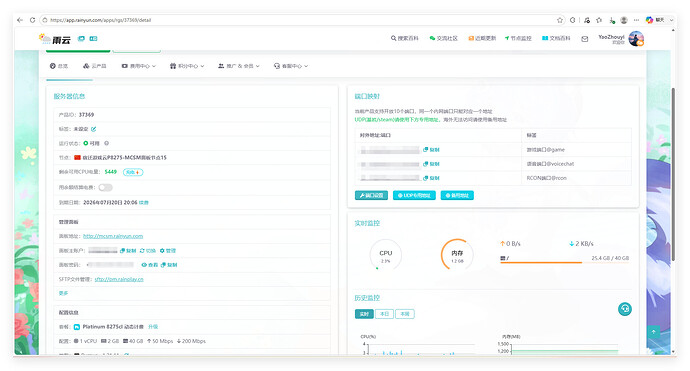Open the community chat bubble link
690x371 pixels.
coord(444,38)
